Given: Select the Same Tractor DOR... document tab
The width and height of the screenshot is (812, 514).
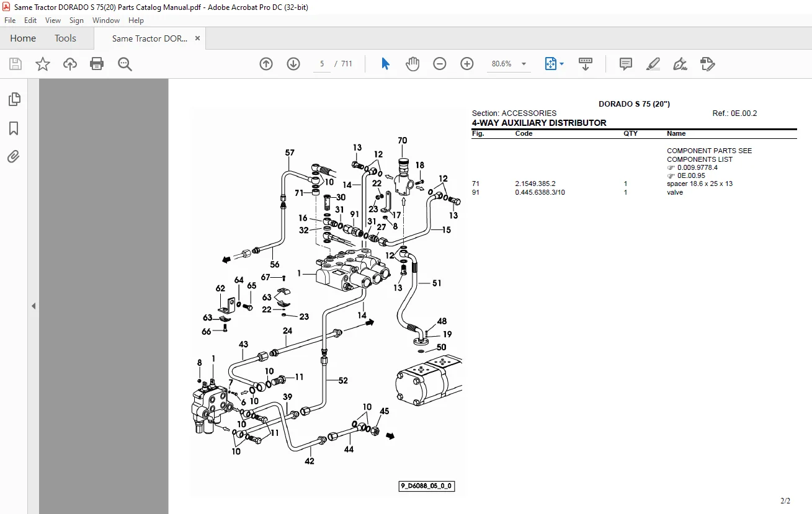Looking at the screenshot, I should click(x=149, y=38).
